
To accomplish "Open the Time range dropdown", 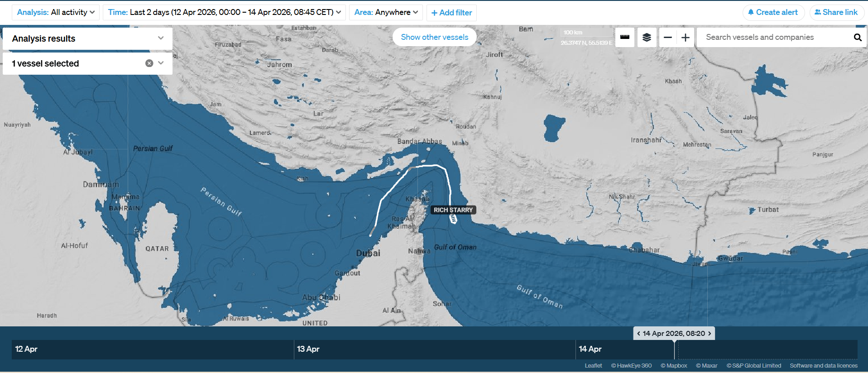I will (x=224, y=12).
